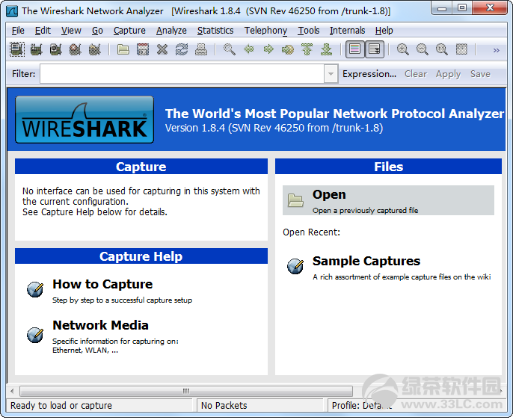Image resolution: width=513 pixels, height=420 pixels.
Task: Go back in packet history arrow
Action: pos(249,49)
